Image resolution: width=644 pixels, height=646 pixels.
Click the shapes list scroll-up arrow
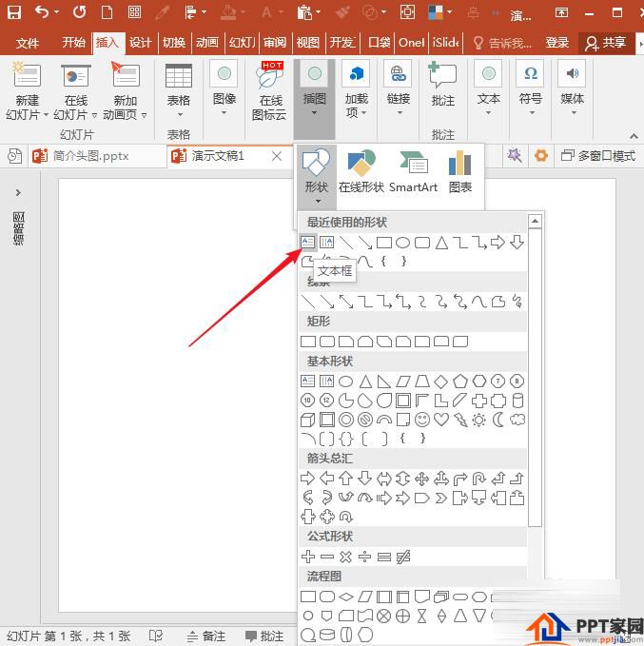[535, 222]
